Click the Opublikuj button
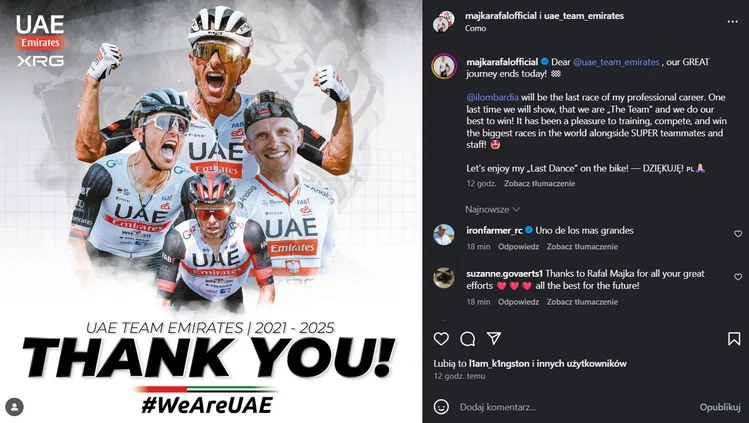Screen dimensions: 749x423 720,407
